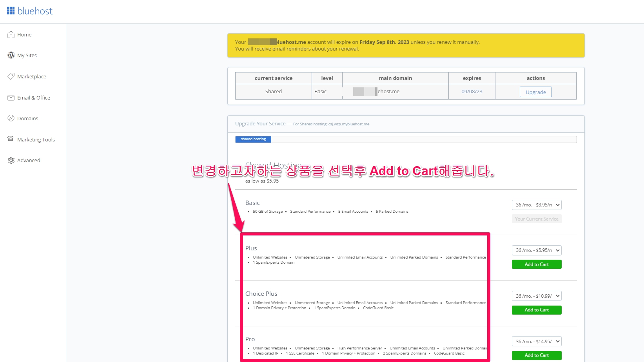
Task: Add the Choice Plus plan to cart
Action: pos(537,310)
